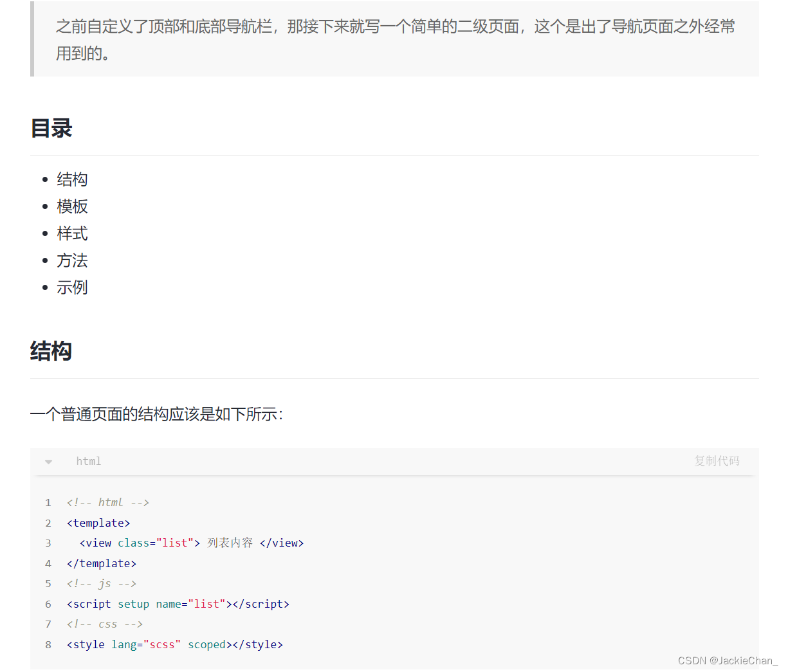Click the 复制代码 copy code button
The image size is (788, 672).
717,461
